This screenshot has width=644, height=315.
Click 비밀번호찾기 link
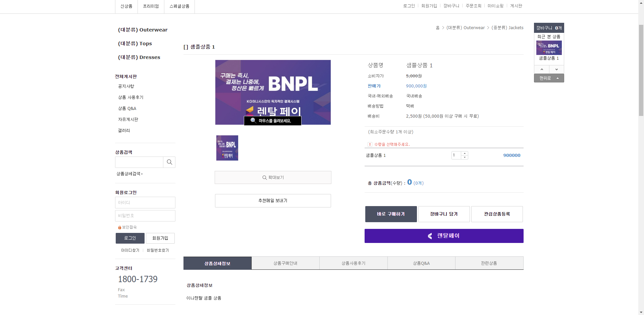point(158,250)
